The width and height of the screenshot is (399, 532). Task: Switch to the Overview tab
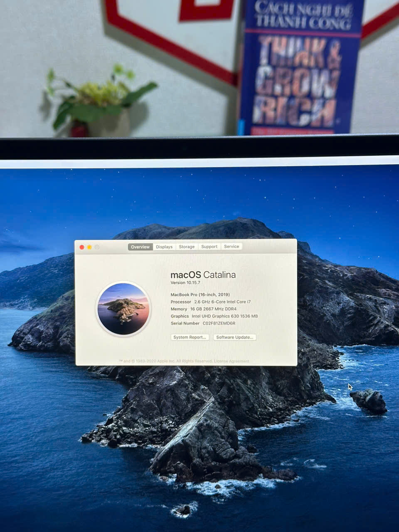[140, 247]
